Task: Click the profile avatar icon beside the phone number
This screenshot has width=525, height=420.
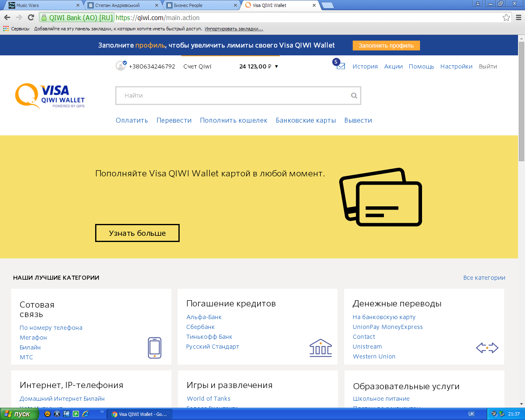Action: click(x=121, y=66)
